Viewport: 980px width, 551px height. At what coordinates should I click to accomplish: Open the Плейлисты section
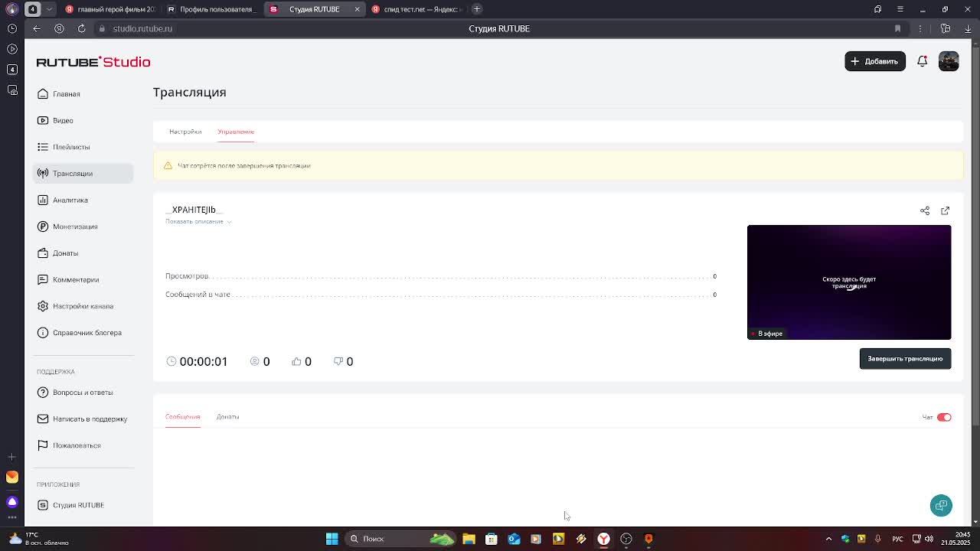pos(83,147)
